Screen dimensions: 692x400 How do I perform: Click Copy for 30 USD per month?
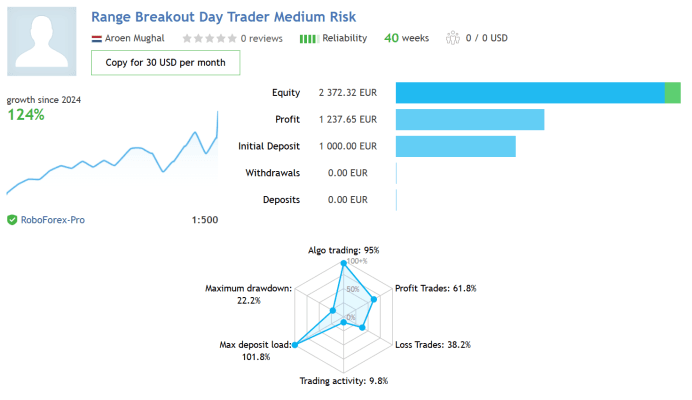pyautogui.click(x=165, y=63)
